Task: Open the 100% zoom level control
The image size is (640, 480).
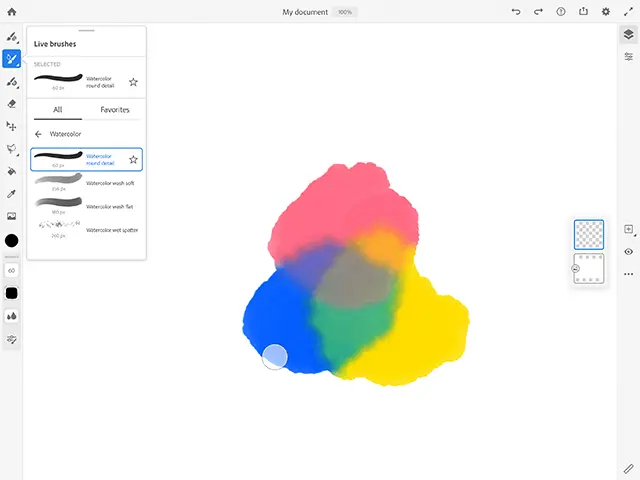Action: (344, 12)
